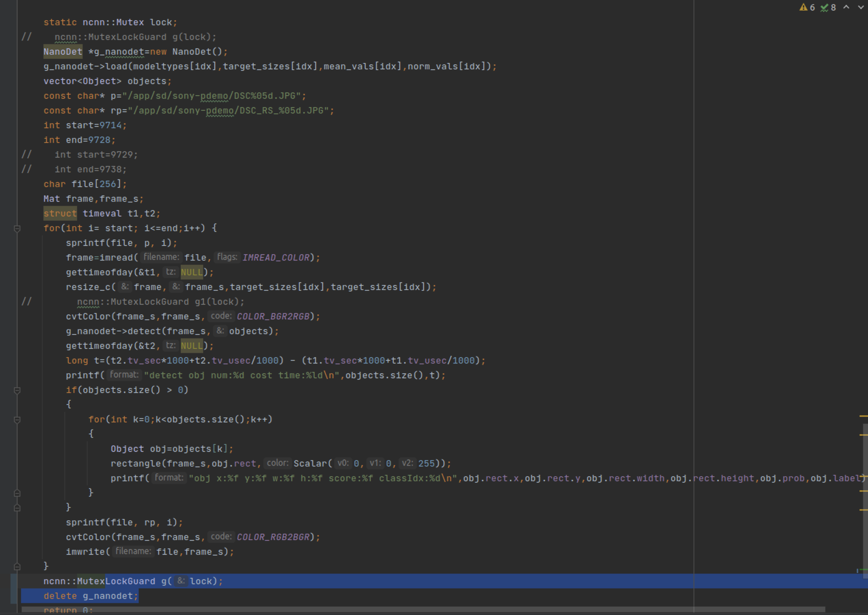Click the NULL in gettimeofday(&t2 line
The height and width of the screenshot is (615, 868).
[x=192, y=346]
